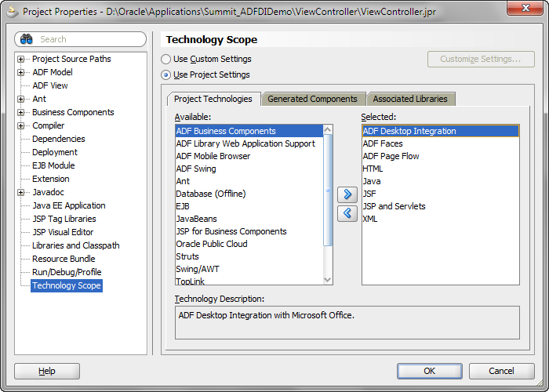The width and height of the screenshot is (549, 392).
Task: Select Struts in Available list
Action: (x=249, y=256)
